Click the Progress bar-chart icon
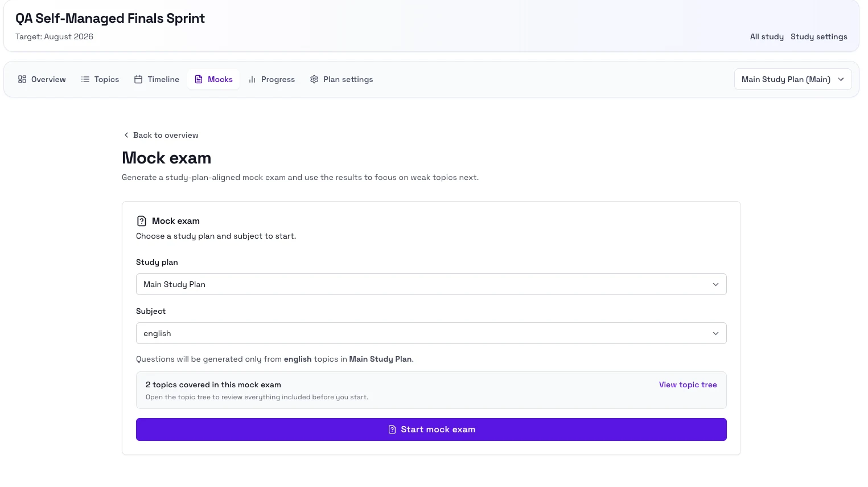This screenshot has height=487, width=868. click(252, 80)
